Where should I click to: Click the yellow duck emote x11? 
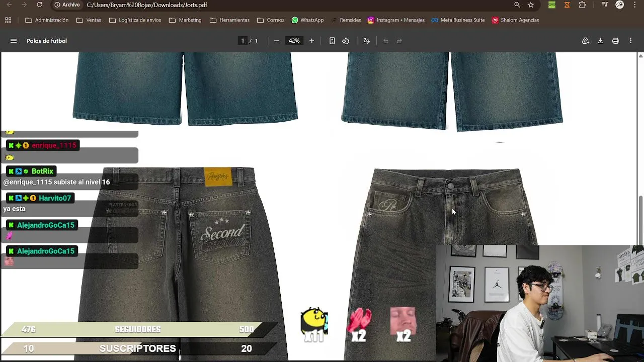(x=314, y=325)
